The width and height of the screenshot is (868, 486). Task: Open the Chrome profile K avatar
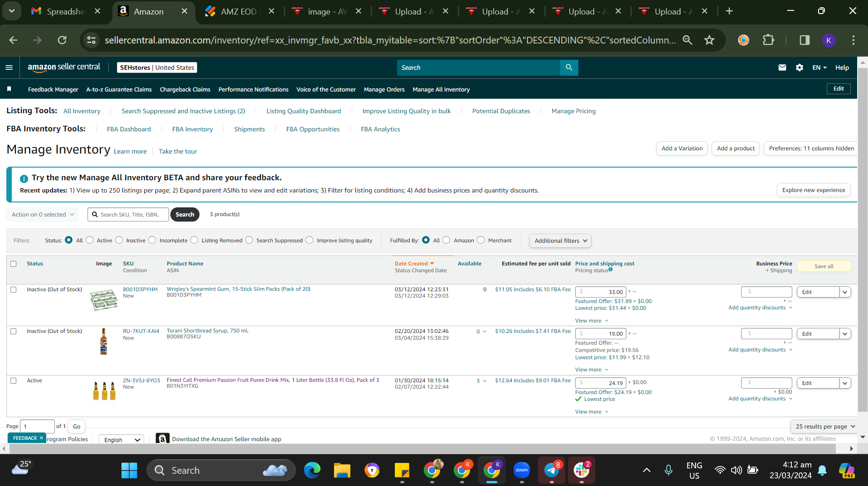[829, 40]
